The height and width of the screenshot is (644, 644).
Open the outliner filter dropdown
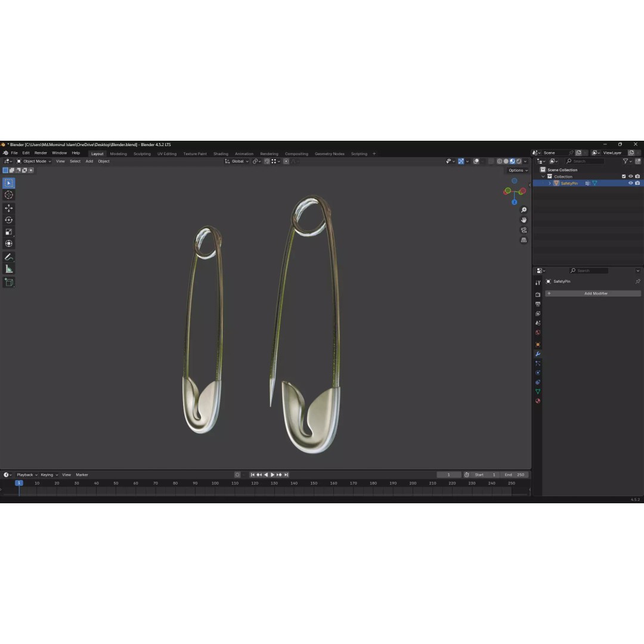[x=626, y=162]
